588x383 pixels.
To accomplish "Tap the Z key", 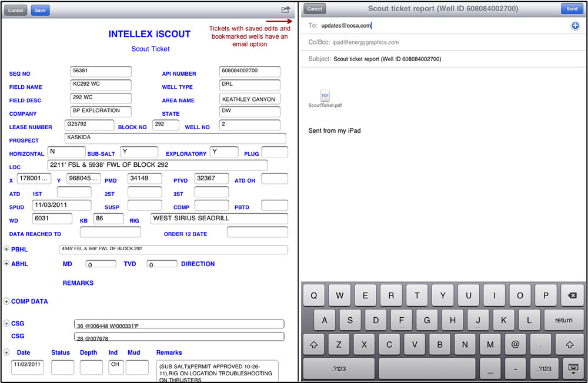I will [339, 345].
